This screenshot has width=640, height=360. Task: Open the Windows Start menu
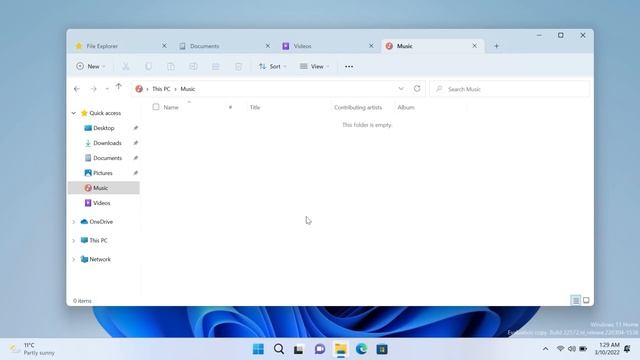point(258,349)
